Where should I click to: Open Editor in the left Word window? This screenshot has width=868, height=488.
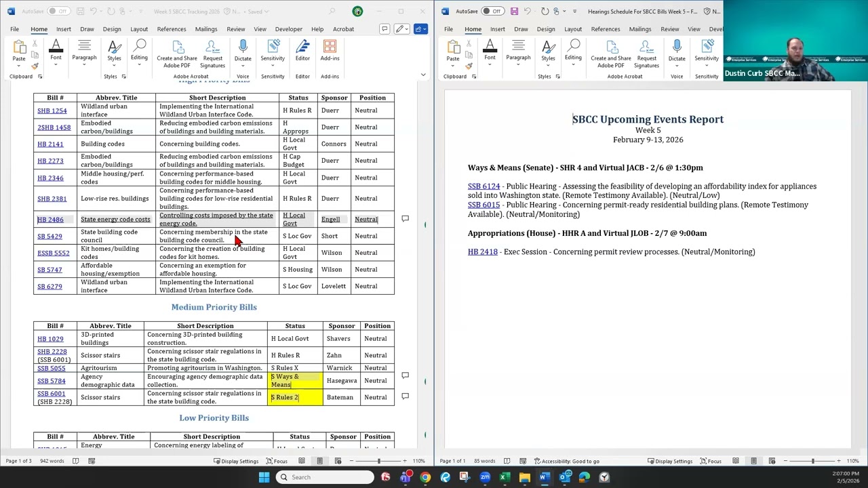pos(302,51)
